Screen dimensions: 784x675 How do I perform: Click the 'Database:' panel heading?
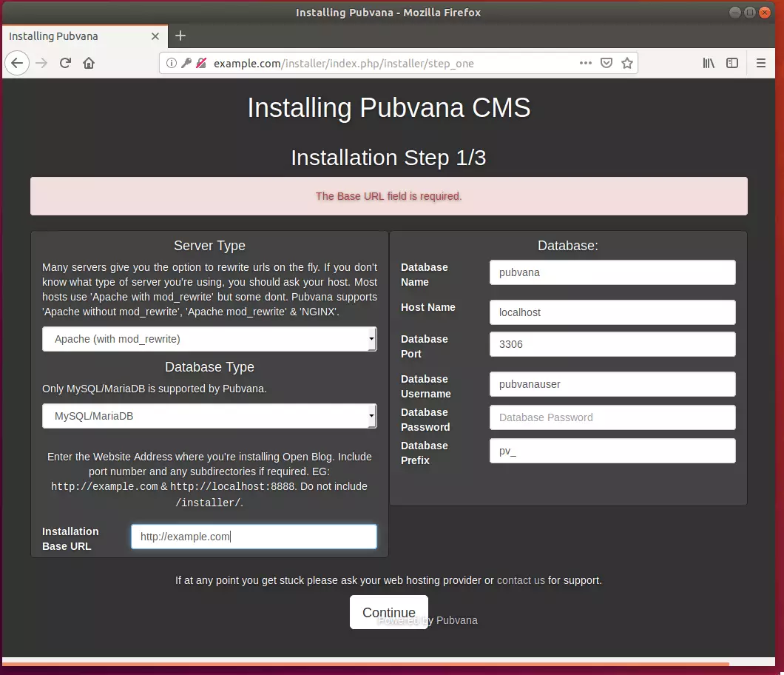pos(568,246)
